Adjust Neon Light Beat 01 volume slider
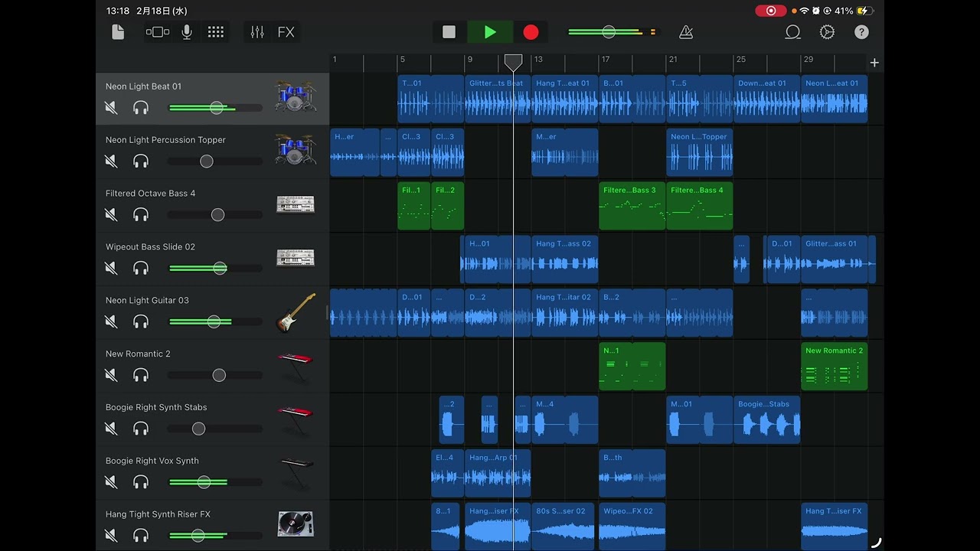Screen dimensions: 980x551 216,108
